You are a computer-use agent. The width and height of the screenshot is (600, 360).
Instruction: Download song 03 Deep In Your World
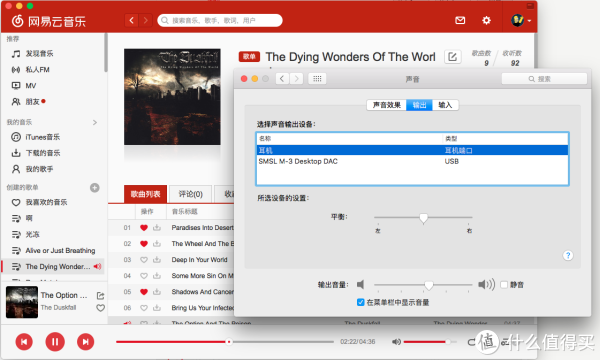[157, 260]
